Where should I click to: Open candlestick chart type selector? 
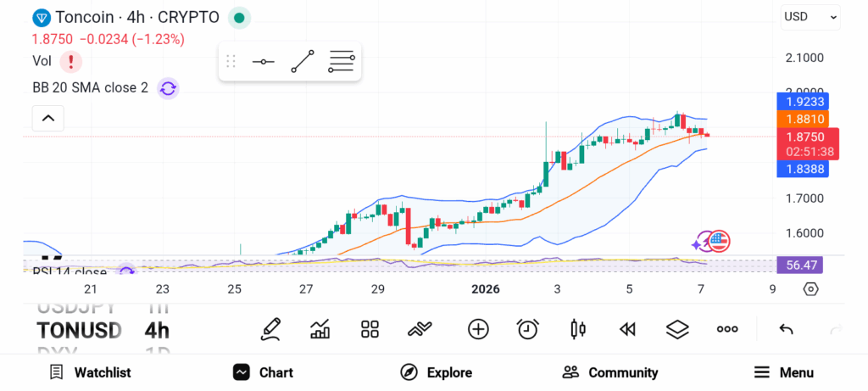(578, 329)
